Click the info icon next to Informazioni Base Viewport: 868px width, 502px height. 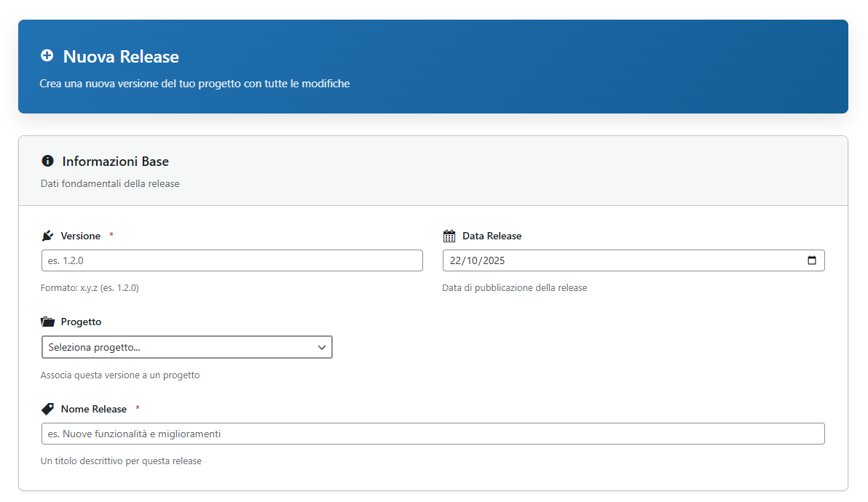pos(47,161)
